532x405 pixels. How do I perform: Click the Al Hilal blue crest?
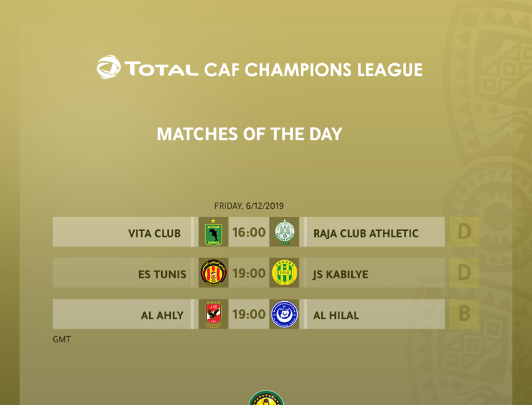coord(284,314)
